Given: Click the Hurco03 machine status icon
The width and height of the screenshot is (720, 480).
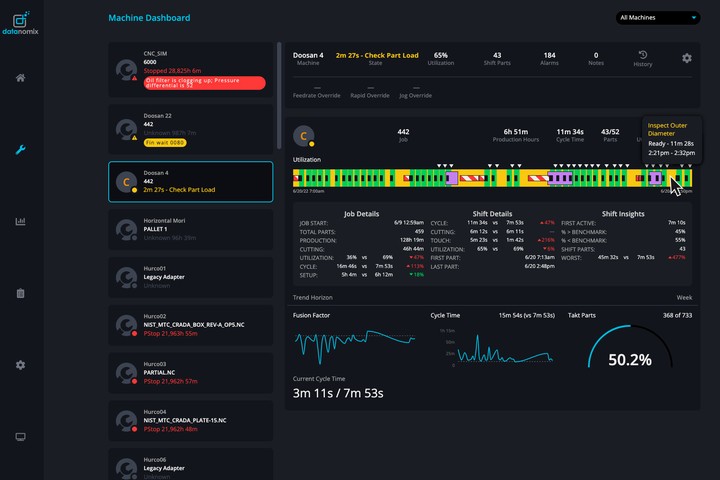Looking at the screenshot, I should [126, 373].
